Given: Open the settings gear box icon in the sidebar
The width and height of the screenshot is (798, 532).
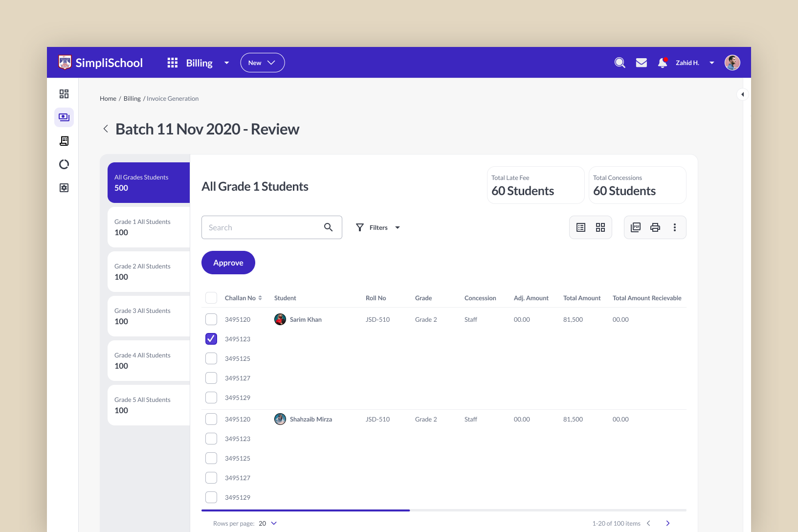Looking at the screenshot, I should point(64,188).
